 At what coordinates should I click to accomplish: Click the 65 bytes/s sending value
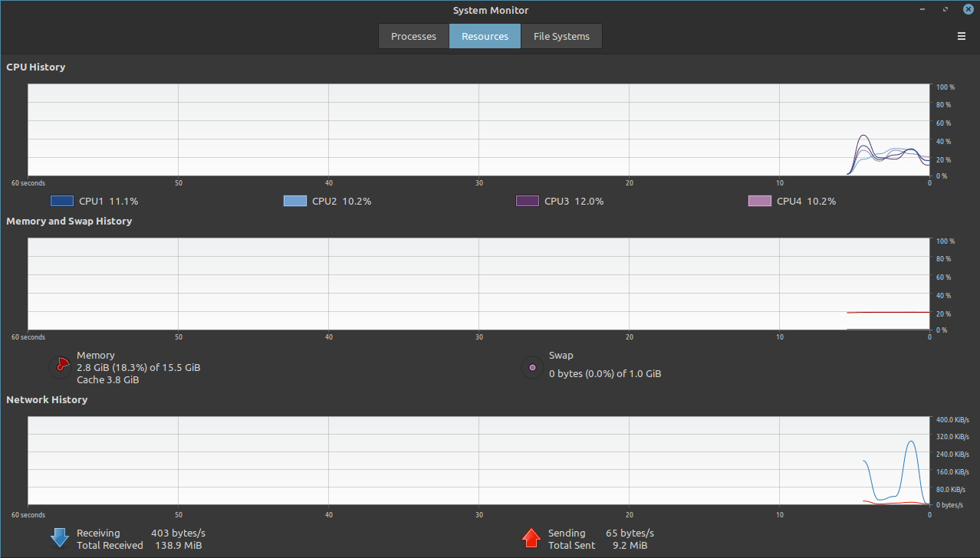click(630, 533)
